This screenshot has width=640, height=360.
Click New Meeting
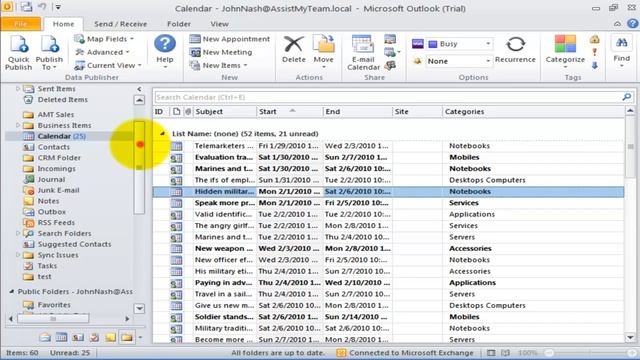[221, 52]
